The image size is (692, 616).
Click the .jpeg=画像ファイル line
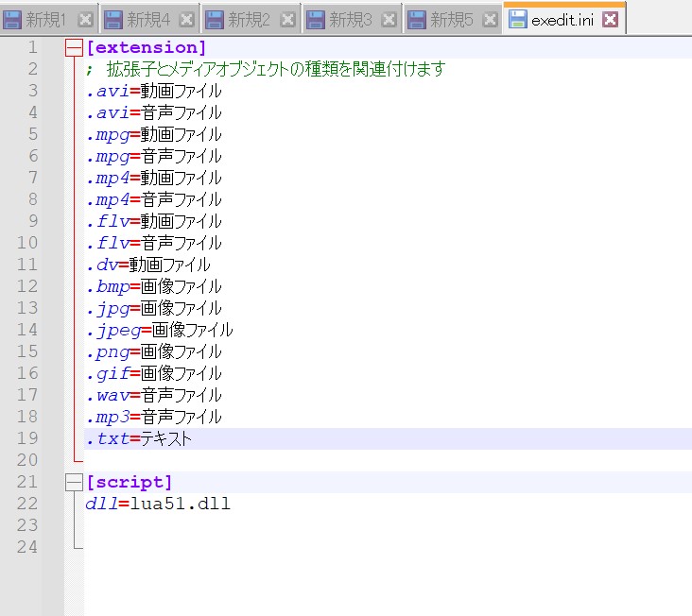[x=160, y=330]
